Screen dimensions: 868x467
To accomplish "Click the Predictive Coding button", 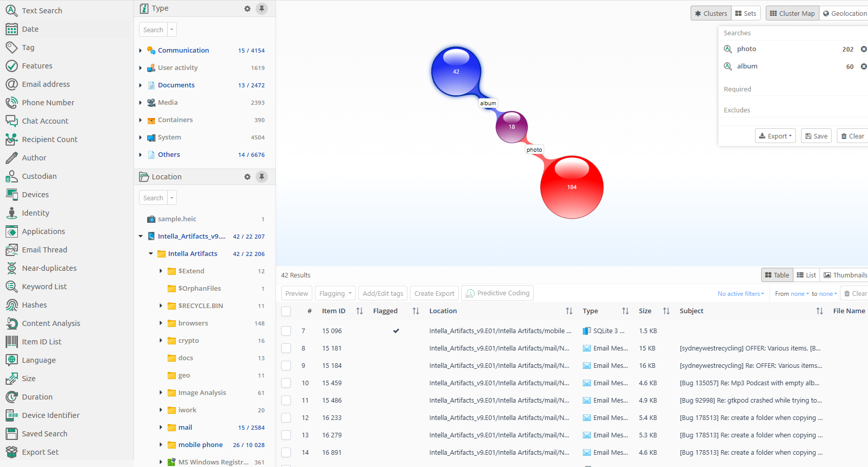I will (x=497, y=293).
